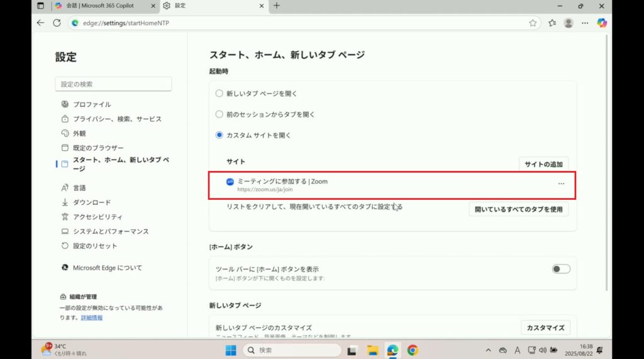Screen dimensions: 644x359
Task: Click the Copilot icon in Edge toolbar
Action: [602, 23]
